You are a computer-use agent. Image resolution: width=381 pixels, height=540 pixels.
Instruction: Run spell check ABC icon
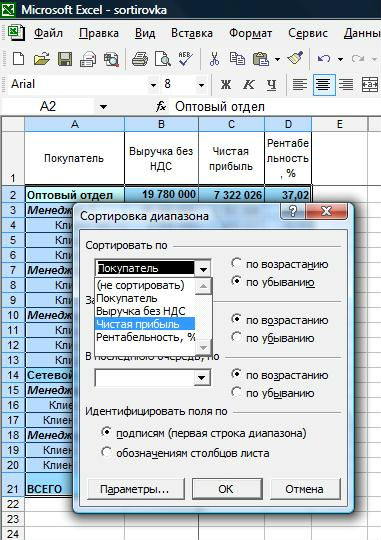186,59
